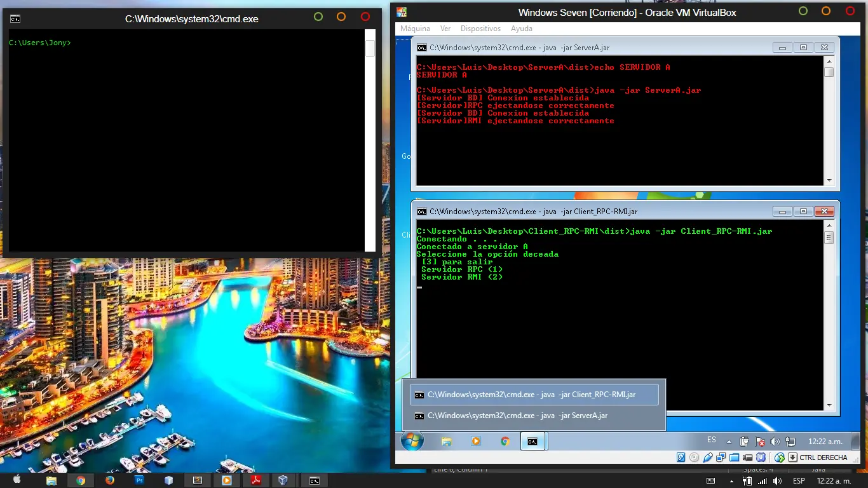
Task: Click the host battery tray icon
Action: point(748,480)
